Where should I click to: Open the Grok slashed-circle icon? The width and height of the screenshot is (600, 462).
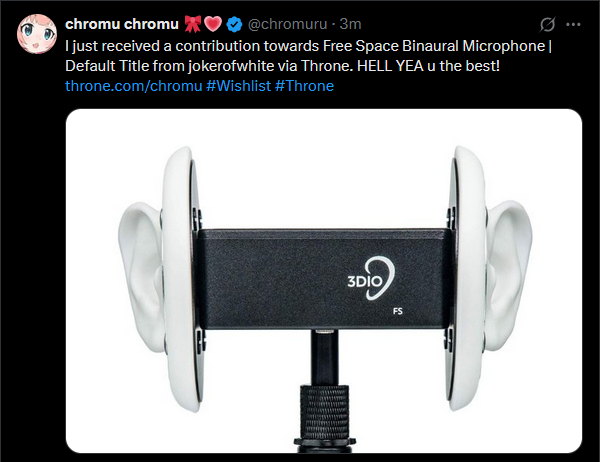(x=547, y=24)
